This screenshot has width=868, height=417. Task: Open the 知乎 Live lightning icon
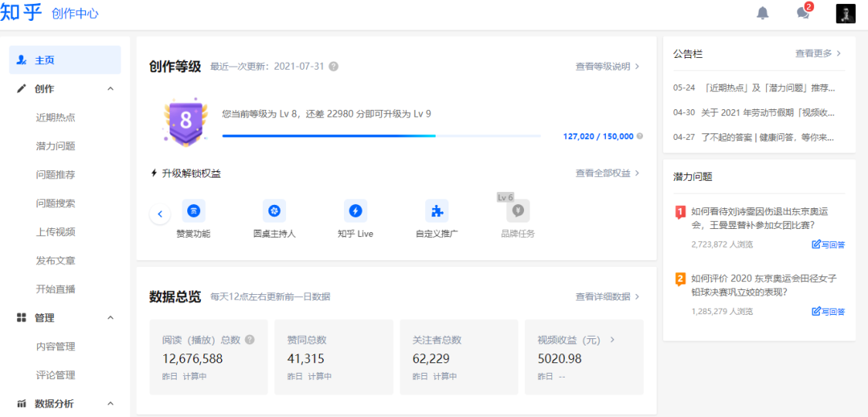pos(355,211)
